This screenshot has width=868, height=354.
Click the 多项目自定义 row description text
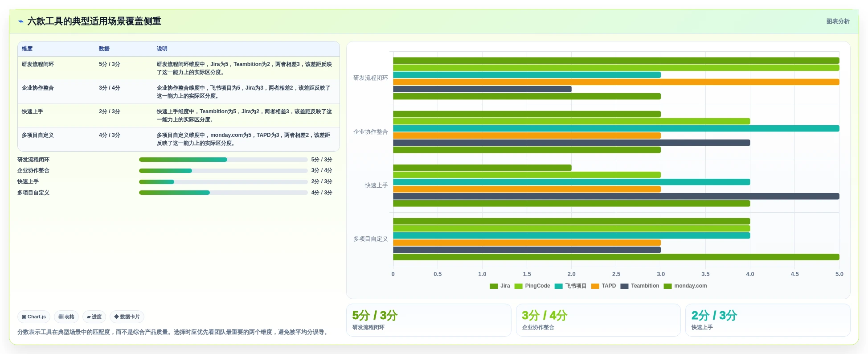[x=244, y=139]
